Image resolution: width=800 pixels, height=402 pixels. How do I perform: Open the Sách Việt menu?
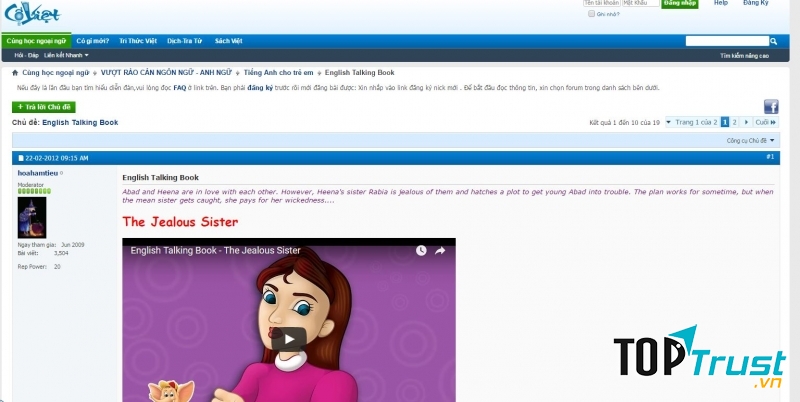click(x=229, y=41)
